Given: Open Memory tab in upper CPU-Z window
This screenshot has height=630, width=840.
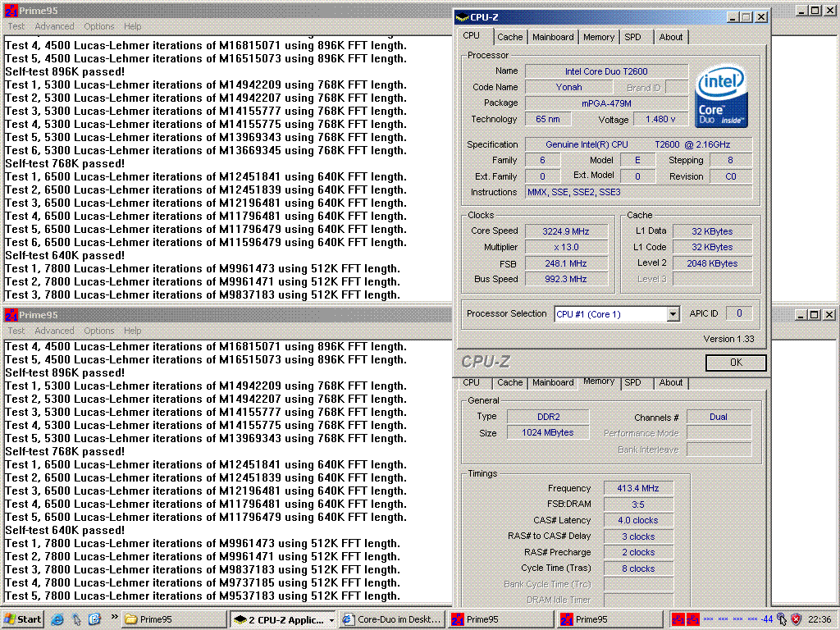Looking at the screenshot, I should click(x=598, y=37).
